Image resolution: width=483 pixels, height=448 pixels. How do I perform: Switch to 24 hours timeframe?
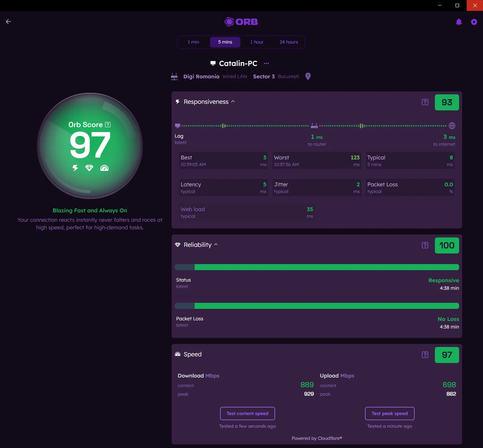pyautogui.click(x=289, y=42)
